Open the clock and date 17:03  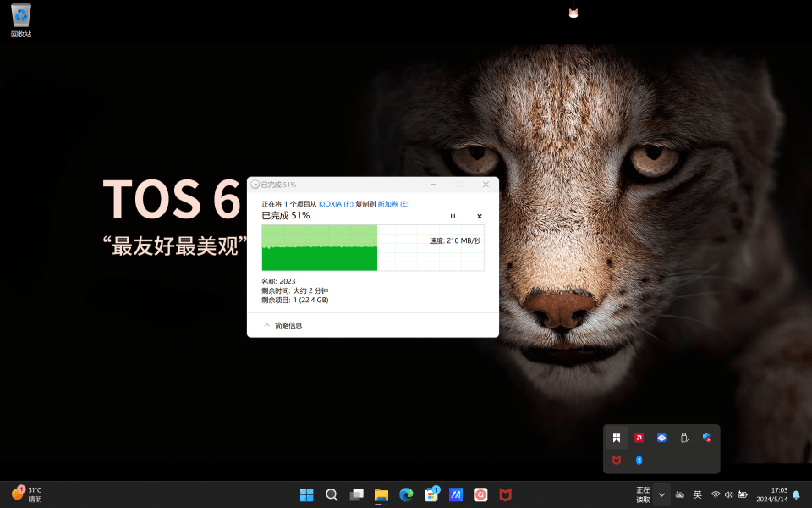point(771,494)
